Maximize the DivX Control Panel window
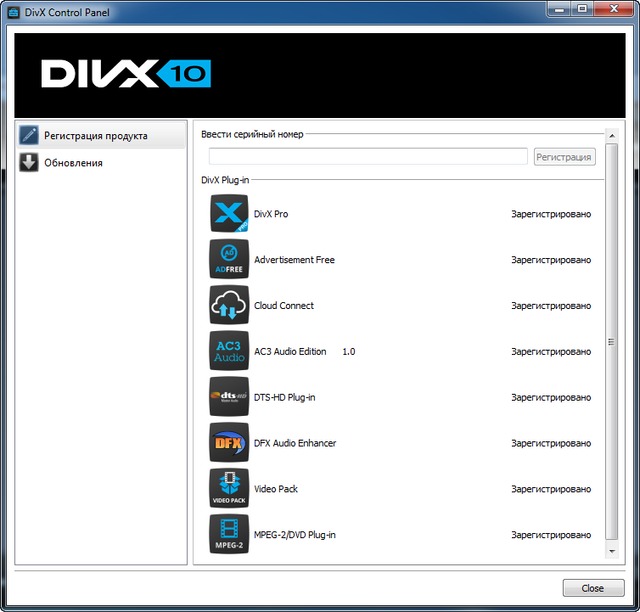640x612 pixels. (582, 9)
